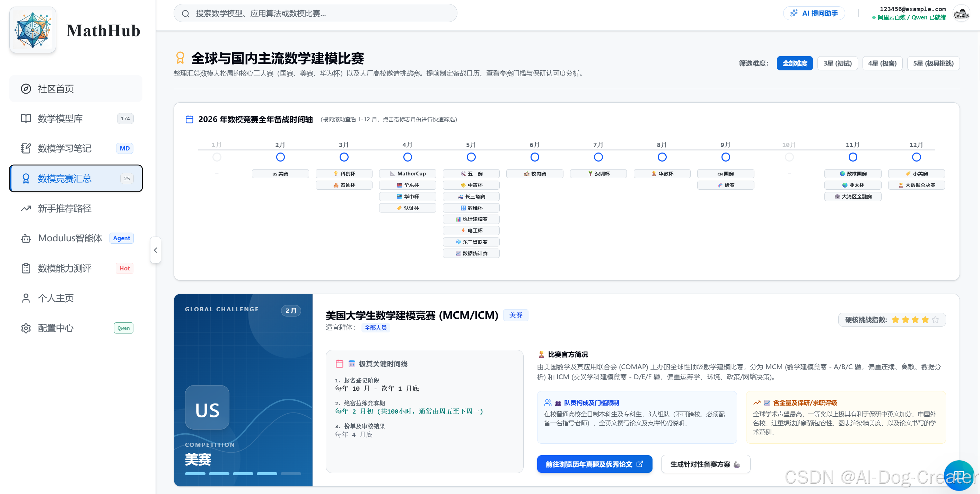Click the award icon beside 数模竞赛汇总
This screenshot has width=980, height=494.
26,179
